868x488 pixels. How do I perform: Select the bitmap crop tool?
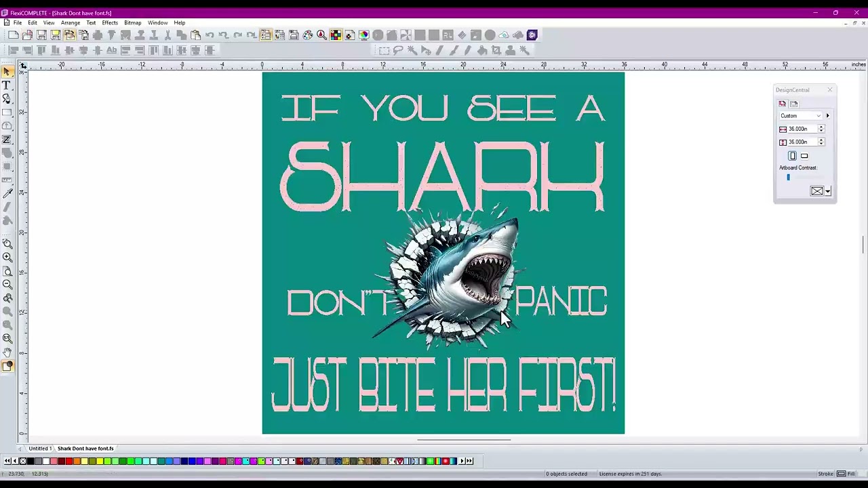point(496,50)
